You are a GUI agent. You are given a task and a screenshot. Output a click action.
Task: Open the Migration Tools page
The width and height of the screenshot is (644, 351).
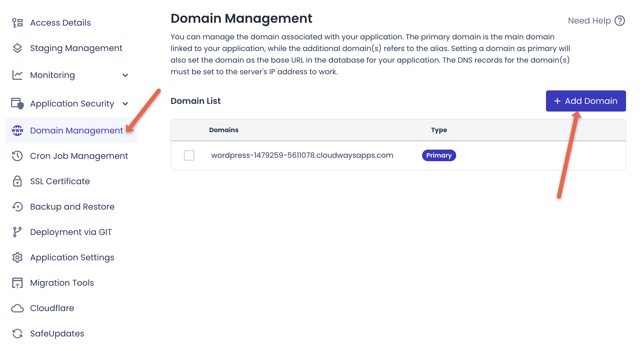[x=62, y=283]
